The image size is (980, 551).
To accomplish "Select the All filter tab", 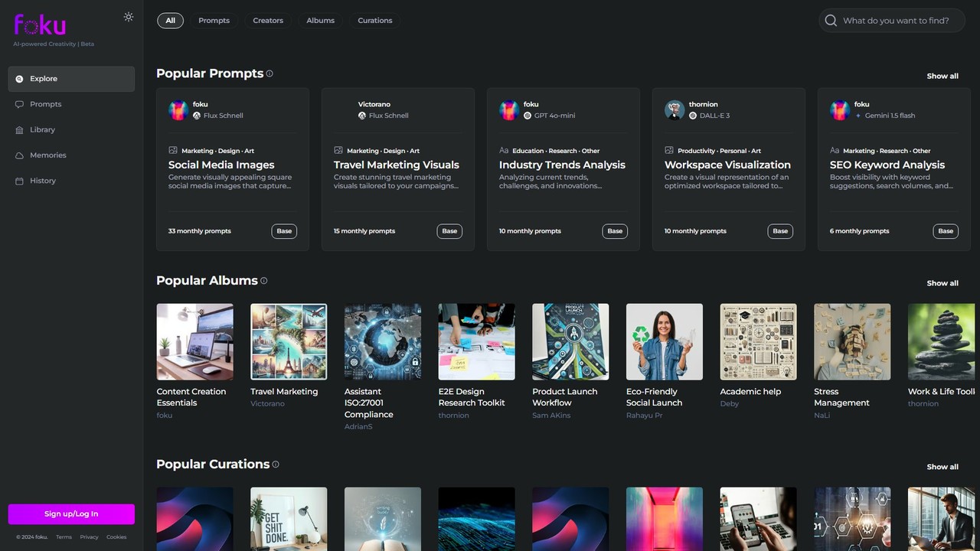I will [x=170, y=21].
